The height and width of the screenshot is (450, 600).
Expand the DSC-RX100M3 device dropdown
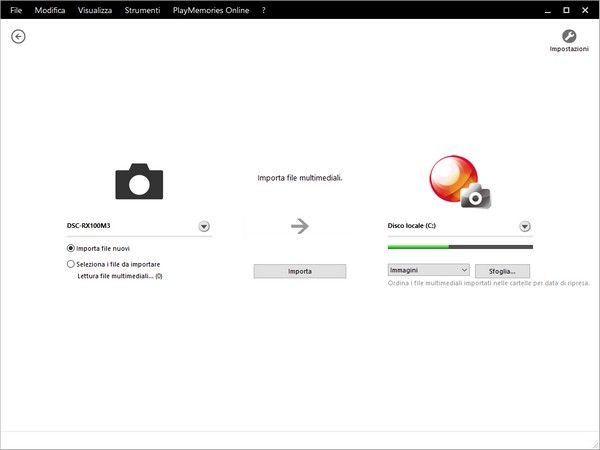point(204,227)
